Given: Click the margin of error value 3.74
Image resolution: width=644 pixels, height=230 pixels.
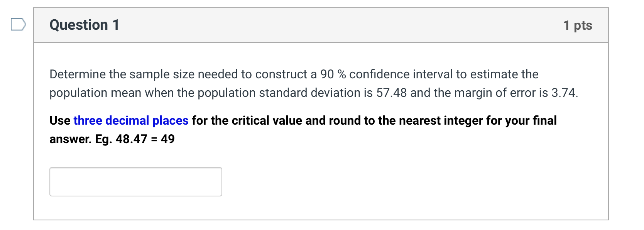Looking at the screenshot, I should (x=566, y=92).
